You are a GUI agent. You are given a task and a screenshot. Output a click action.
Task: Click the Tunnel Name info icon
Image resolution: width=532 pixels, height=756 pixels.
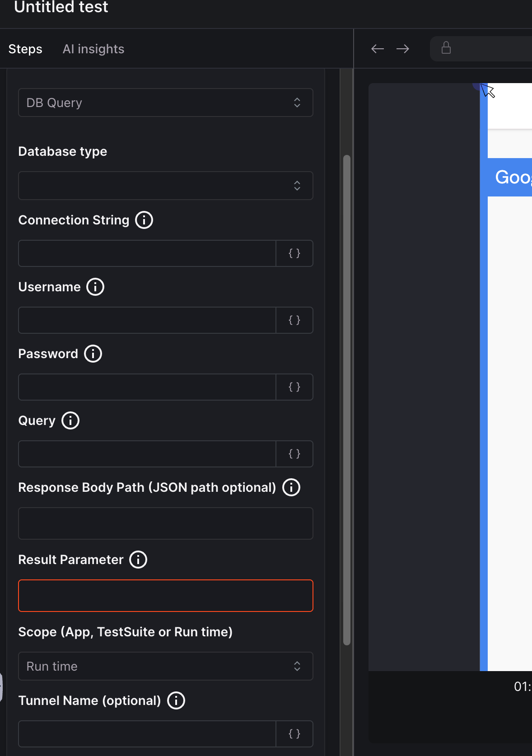[x=176, y=700]
